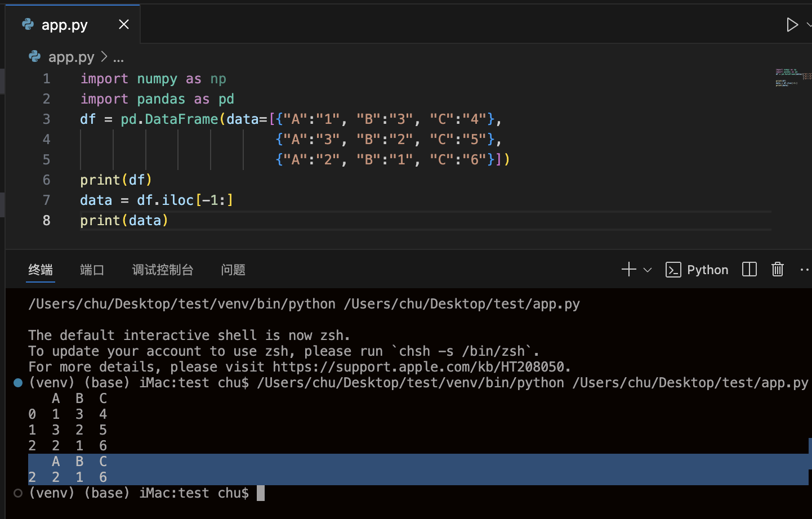Switch to the 端口 tab
Viewport: 812px width, 519px height.
[92, 270]
